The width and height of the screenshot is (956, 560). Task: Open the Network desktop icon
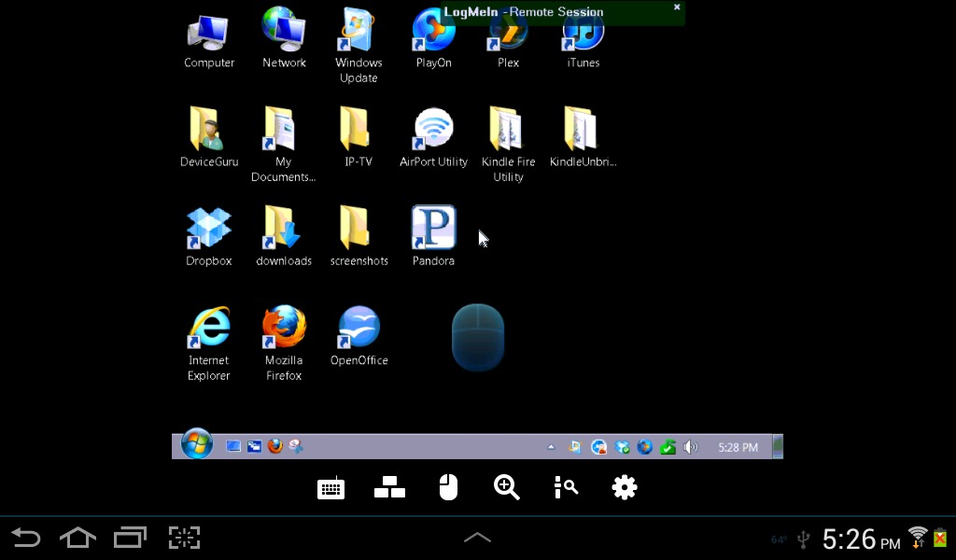pyautogui.click(x=284, y=29)
